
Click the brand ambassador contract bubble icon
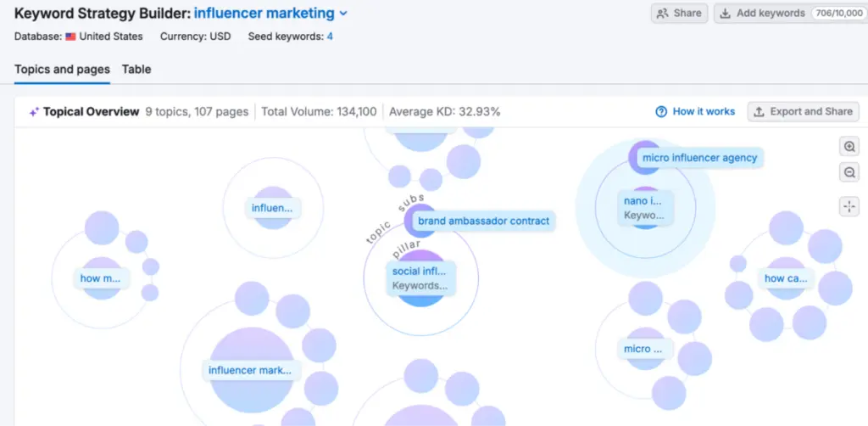tap(420, 221)
